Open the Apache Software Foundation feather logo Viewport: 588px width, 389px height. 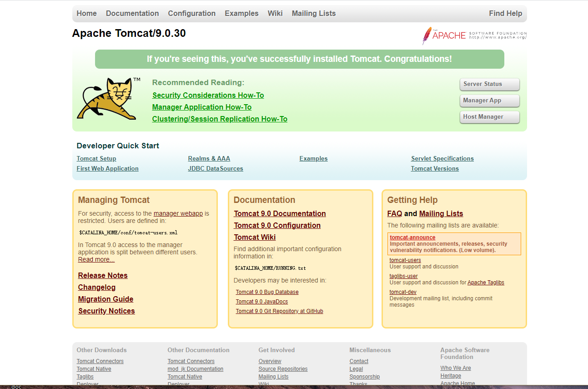tap(474, 35)
